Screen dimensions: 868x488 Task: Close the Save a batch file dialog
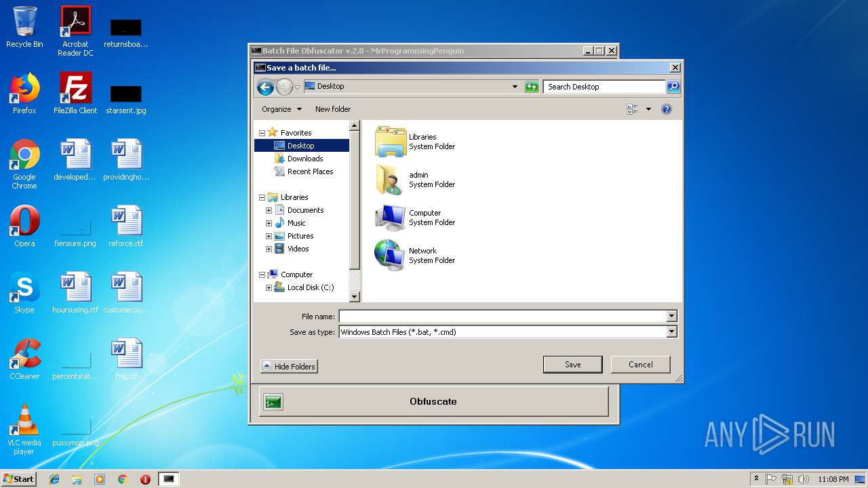[x=675, y=68]
